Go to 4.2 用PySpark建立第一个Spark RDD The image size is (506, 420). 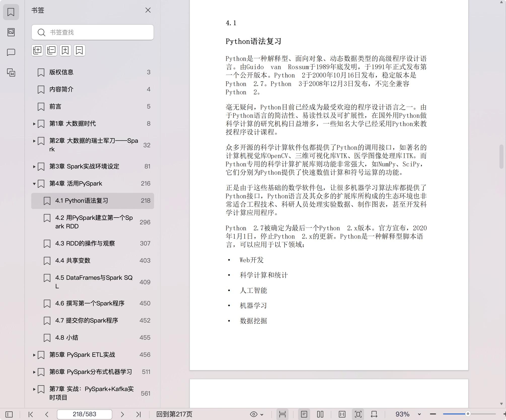(93, 222)
